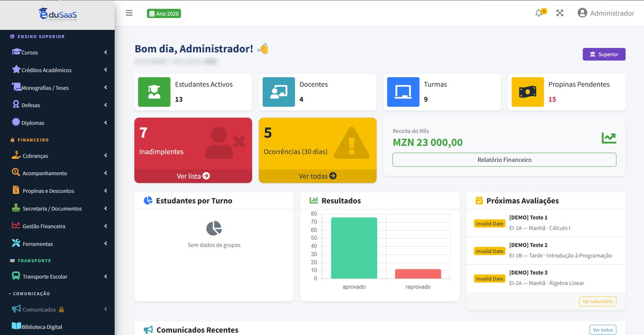Screen dimensions: 644x335
Task: Click Ver todas on Ocorrências card
Action: pyautogui.click(x=317, y=176)
